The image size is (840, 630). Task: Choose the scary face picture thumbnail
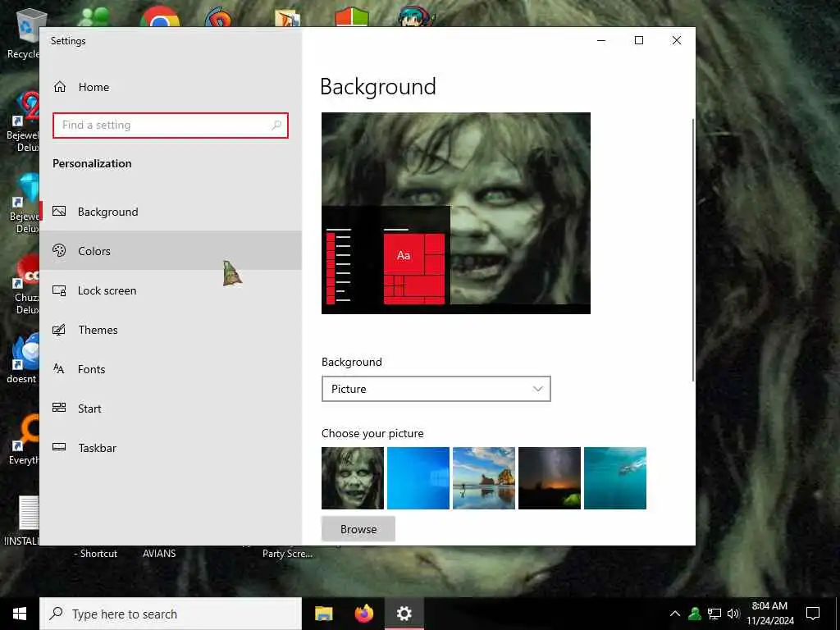[x=353, y=478]
